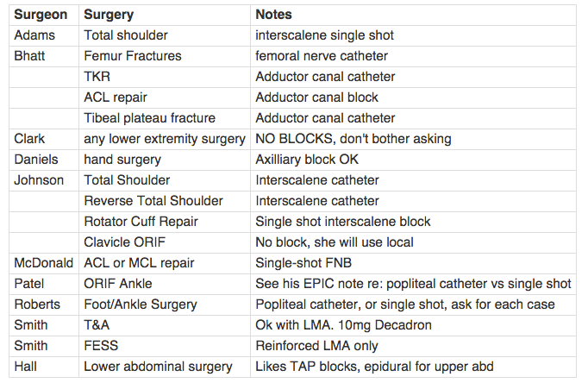Image resolution: width=588 pixels, height=383 pixels.
Task: Click the Single-shot FNB note
Action: (x=413, y=263)
